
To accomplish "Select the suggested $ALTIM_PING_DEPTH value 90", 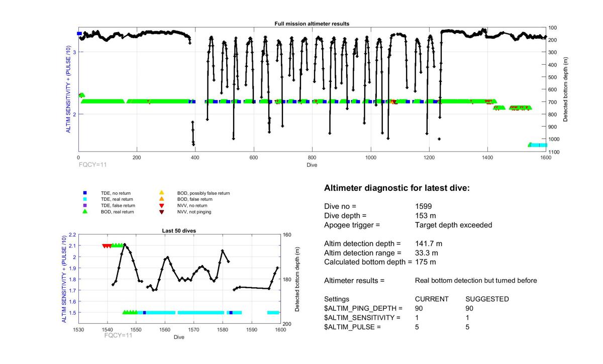I will (x=470, y=308).
